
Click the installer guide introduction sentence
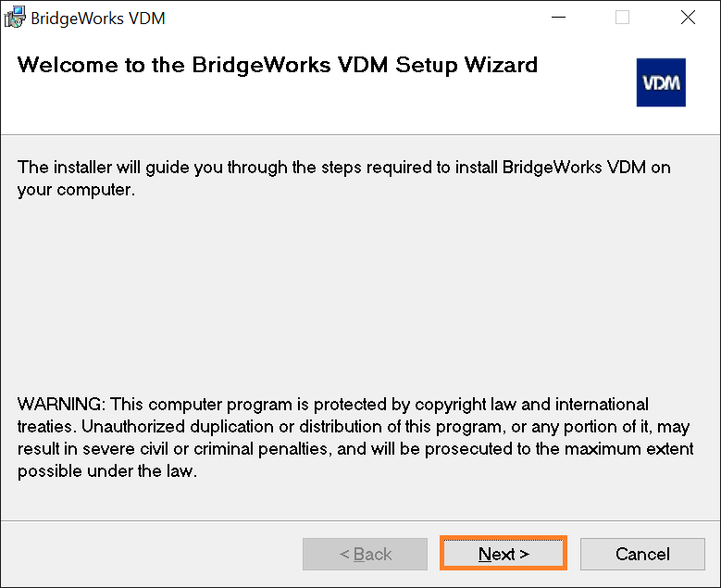coord(344,178)
